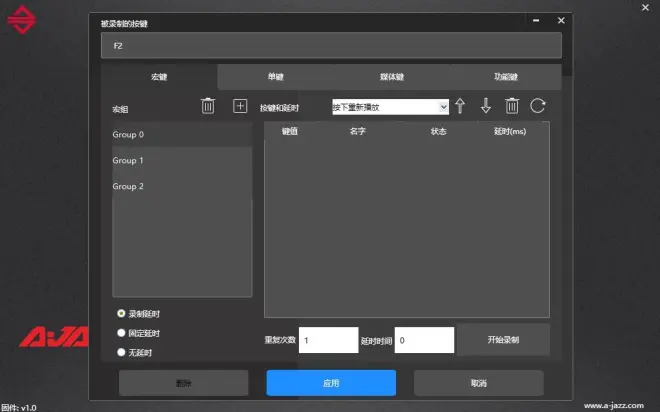This screenshot has width=660, height=412.
Task: Open the 功能键 tab
Action: coord(506,77)
